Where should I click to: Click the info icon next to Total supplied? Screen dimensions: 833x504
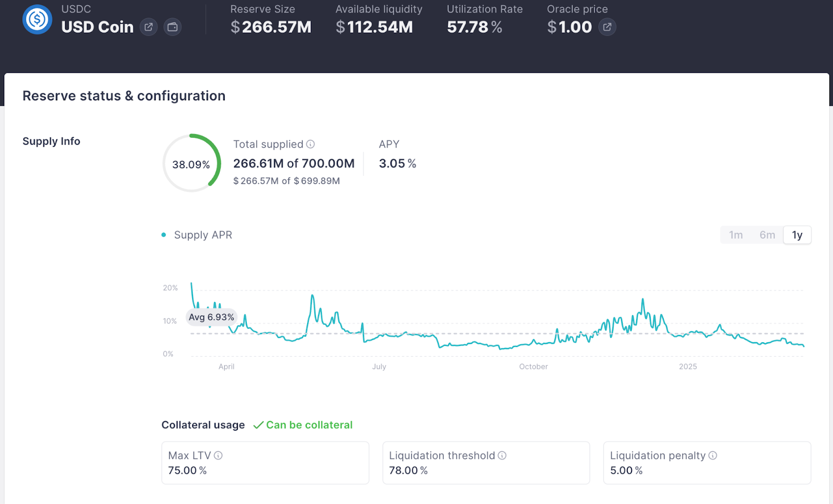(x=310, y=144)
